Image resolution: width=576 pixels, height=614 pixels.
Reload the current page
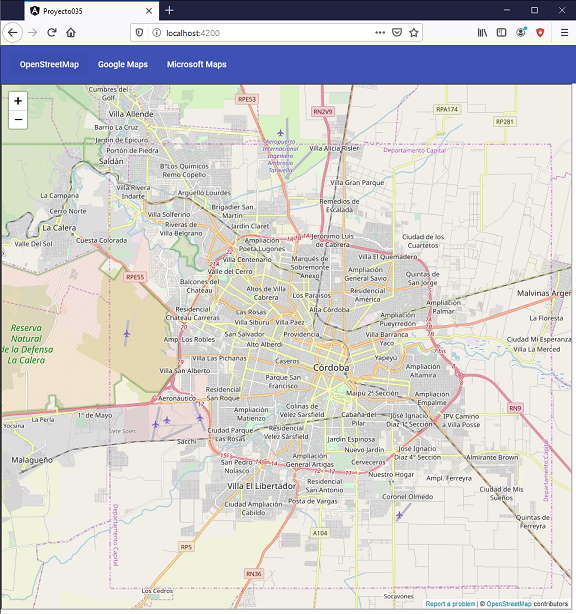pyautogui.click(x=52, y=33)
